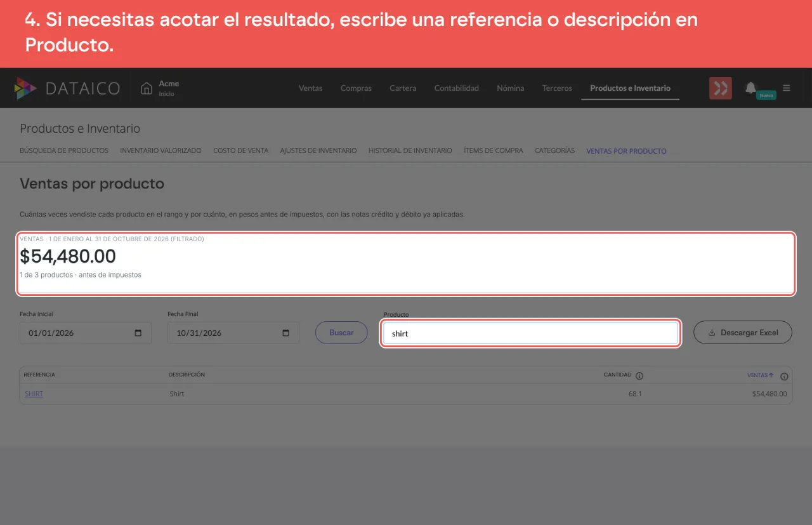Switch to Inventario Valorizado tab
This screenshot has width=812, height=525.
tap(160, 151)
